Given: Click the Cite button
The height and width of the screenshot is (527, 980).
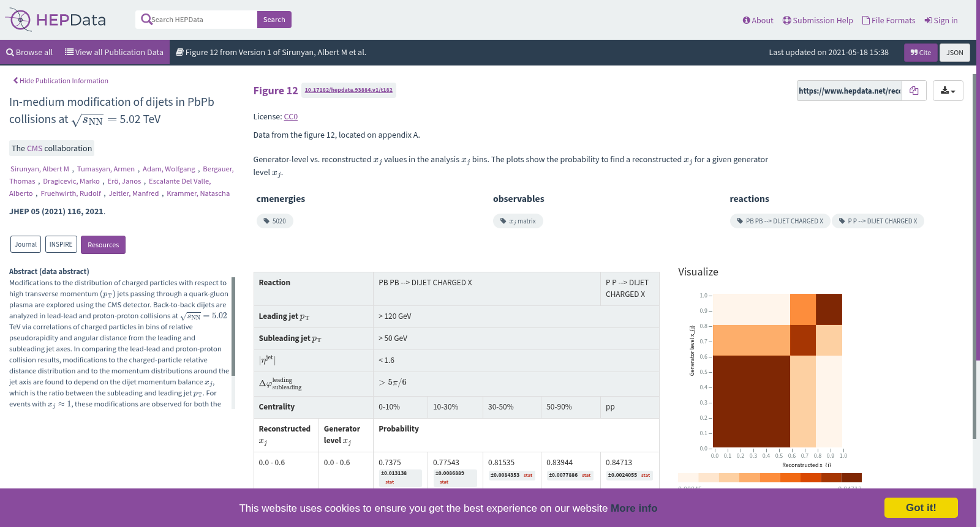Looking at the screenshot, I should (x=921, y=53).
